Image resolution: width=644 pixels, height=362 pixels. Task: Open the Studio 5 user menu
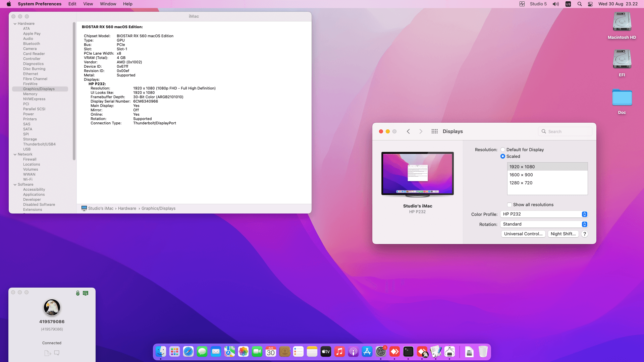click(538, 4)
